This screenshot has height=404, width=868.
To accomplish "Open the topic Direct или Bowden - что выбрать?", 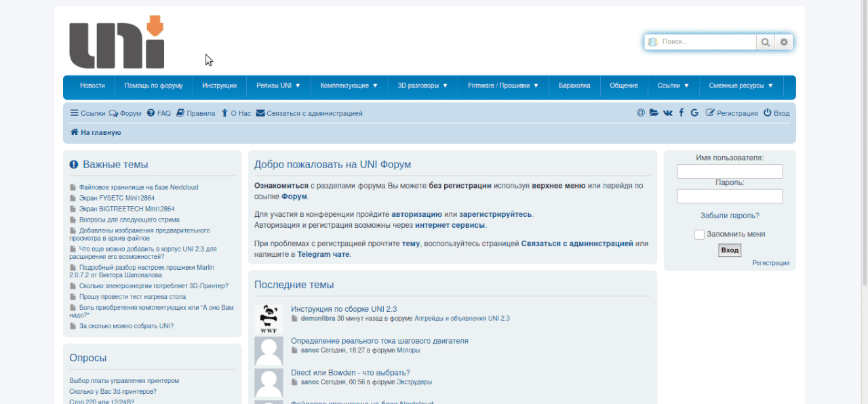I will (x=351, y=373).
